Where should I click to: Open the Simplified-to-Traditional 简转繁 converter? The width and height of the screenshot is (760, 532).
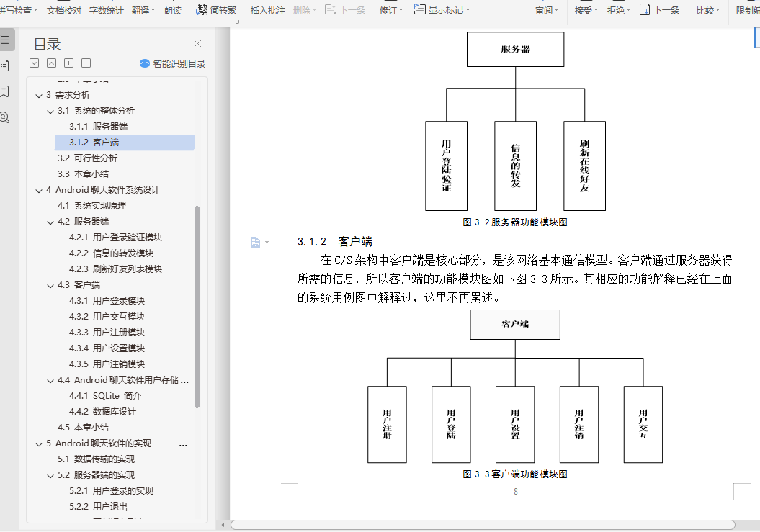216,9
